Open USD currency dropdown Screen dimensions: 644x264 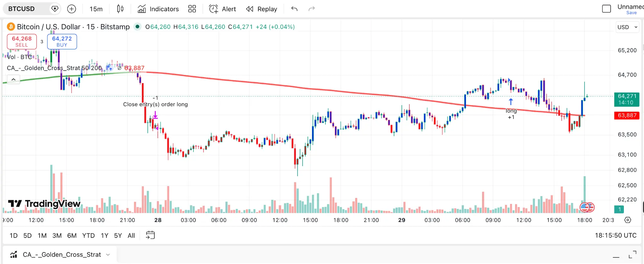coord(627,27)
